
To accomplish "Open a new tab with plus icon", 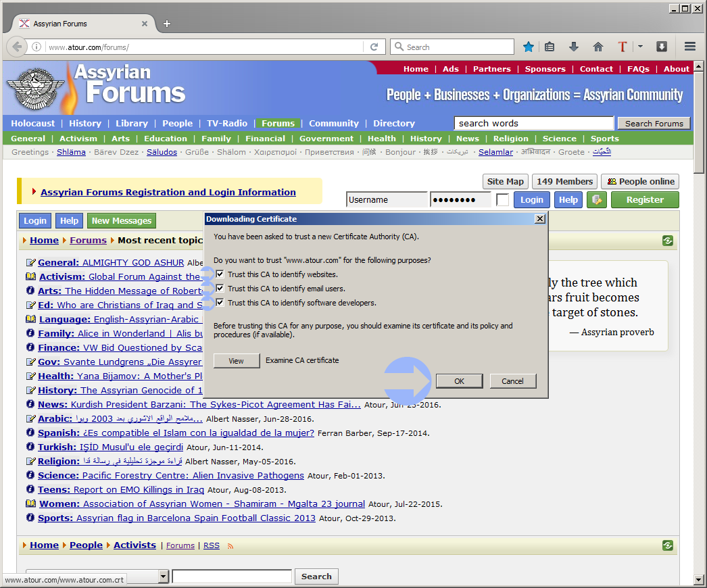I will pyautogui.click(x=167, y=24).
